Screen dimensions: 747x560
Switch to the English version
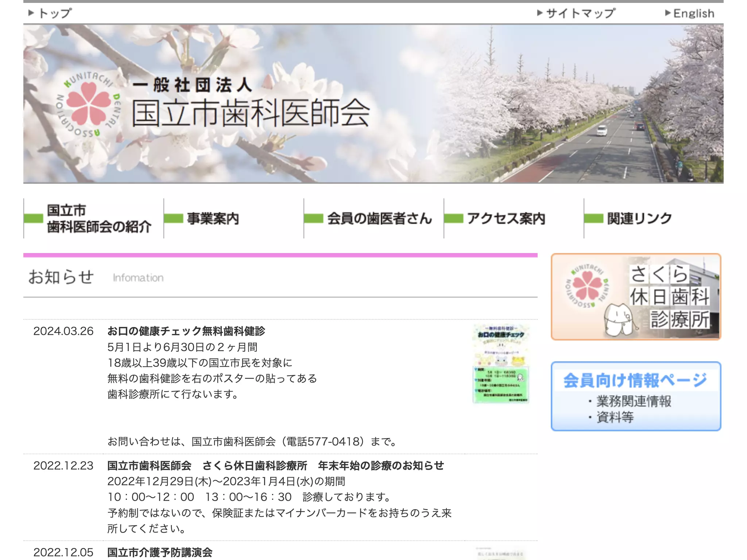[689, 13]
